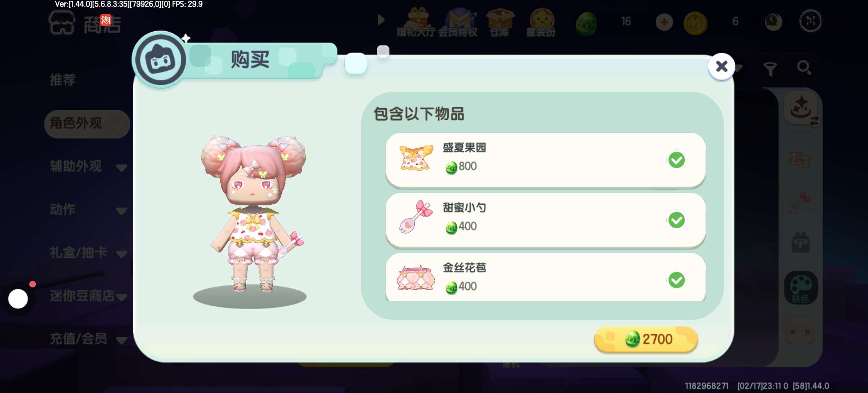Expand the 动作 category arrow
The image size is (868, 393).
click(x=122, y=211)
